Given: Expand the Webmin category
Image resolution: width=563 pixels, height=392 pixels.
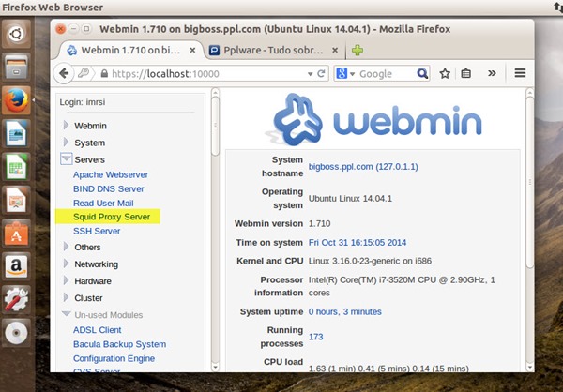Looking at the screenshot, I should [x=66, y=126].
